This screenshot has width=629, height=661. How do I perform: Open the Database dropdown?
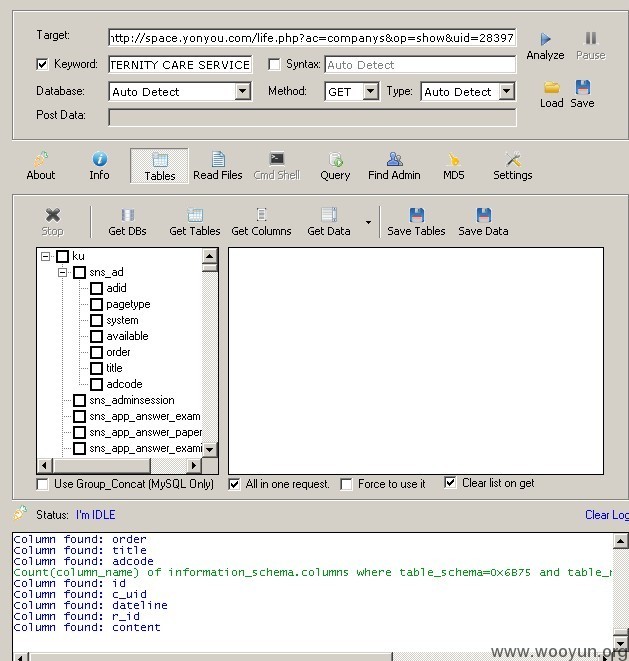243,91
